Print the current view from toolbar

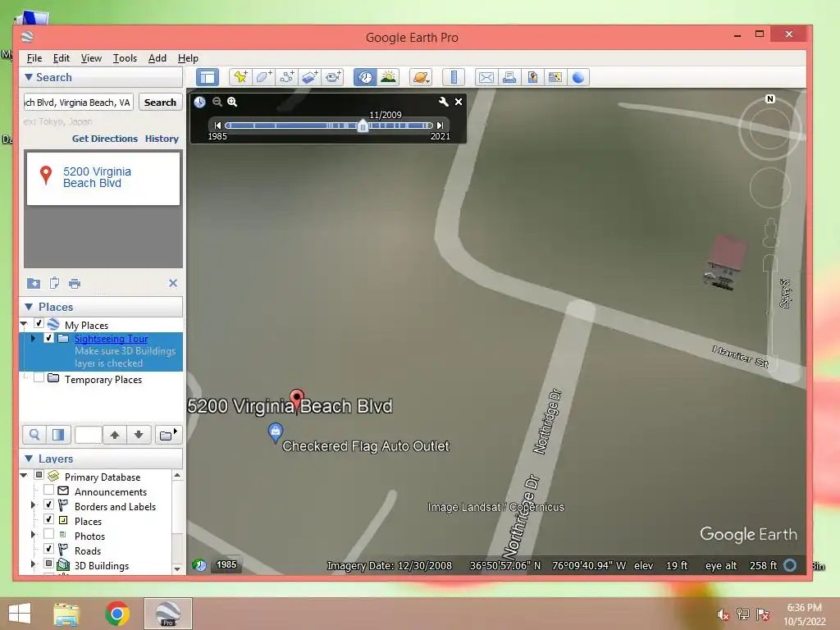tap(509, 77)
